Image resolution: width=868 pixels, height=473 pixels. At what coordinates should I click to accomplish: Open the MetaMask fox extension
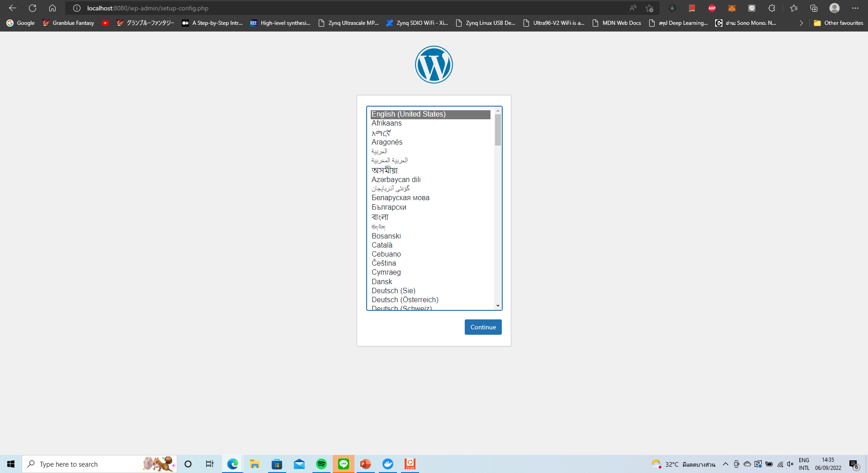tap(731, 8)
